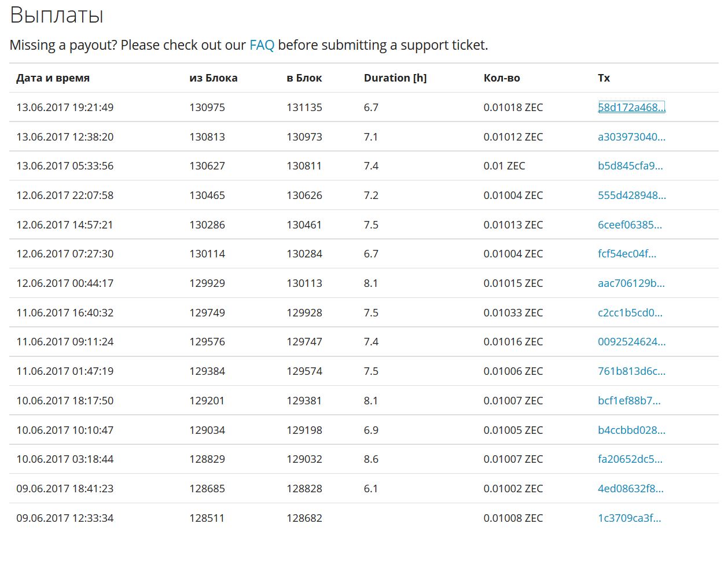Open transaction c2cc1b5cd0... link

pos(630,313)
